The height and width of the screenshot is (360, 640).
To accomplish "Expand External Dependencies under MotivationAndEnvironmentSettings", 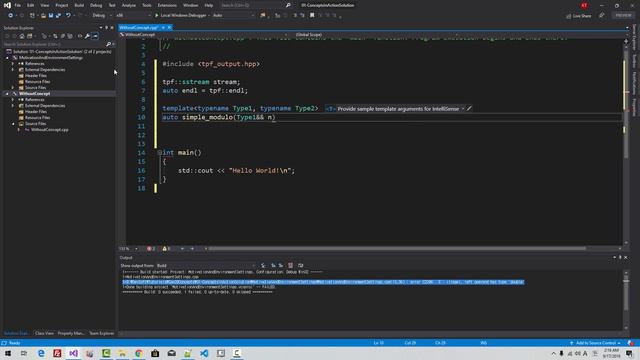I will [x=13, y=69].
